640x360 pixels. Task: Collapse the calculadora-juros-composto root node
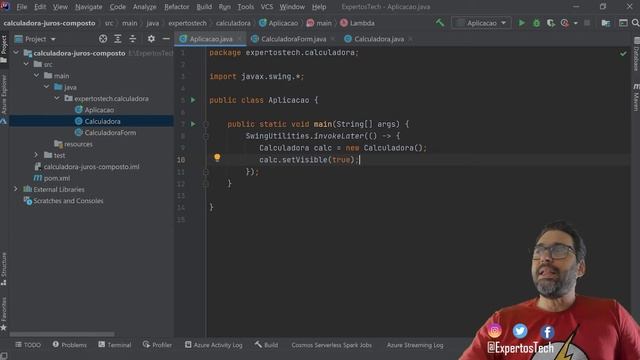tap(16, 53)
